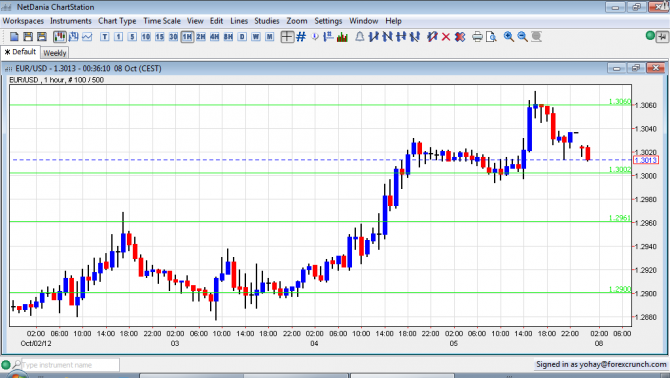The width and height of the screenshot is (670, 378).
Task: Toggle the chart grid hash icon
Action: pos(301,37)
